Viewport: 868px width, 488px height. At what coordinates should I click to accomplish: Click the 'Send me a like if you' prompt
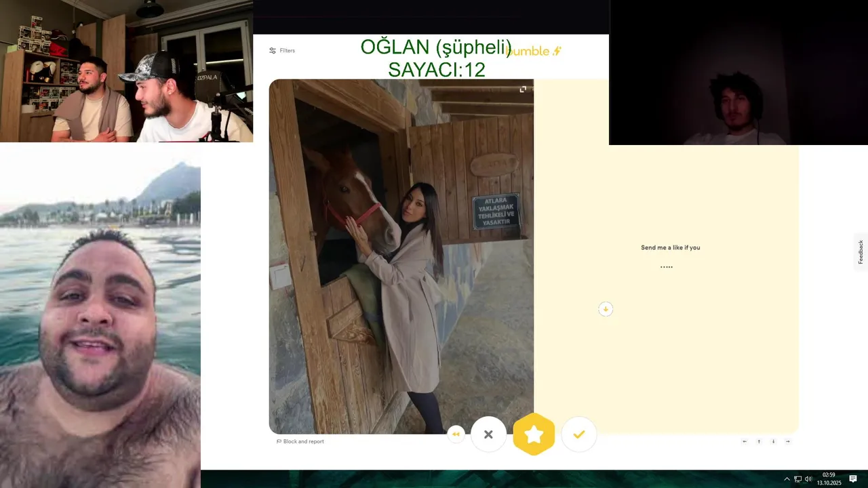[x=671, y=247]
